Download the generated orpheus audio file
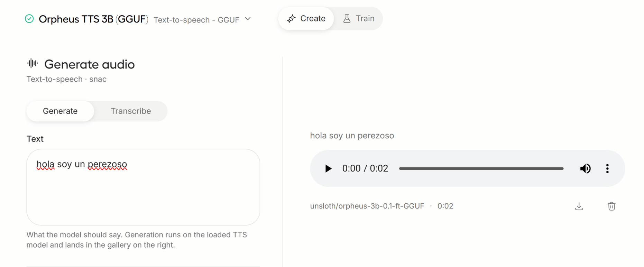 pyautogui.click(x=579, y=206)
